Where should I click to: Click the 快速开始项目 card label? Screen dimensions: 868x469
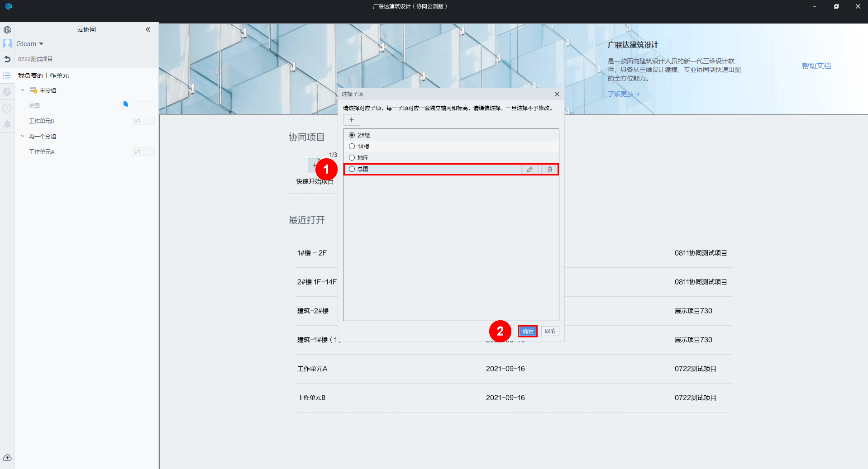coord(315,181)
